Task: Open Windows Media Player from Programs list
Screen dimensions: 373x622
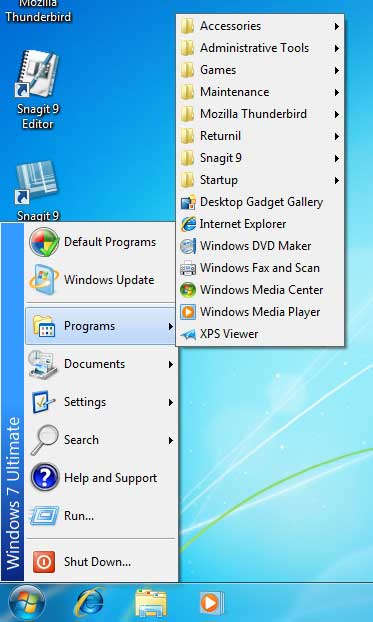Action: point(260,312)
